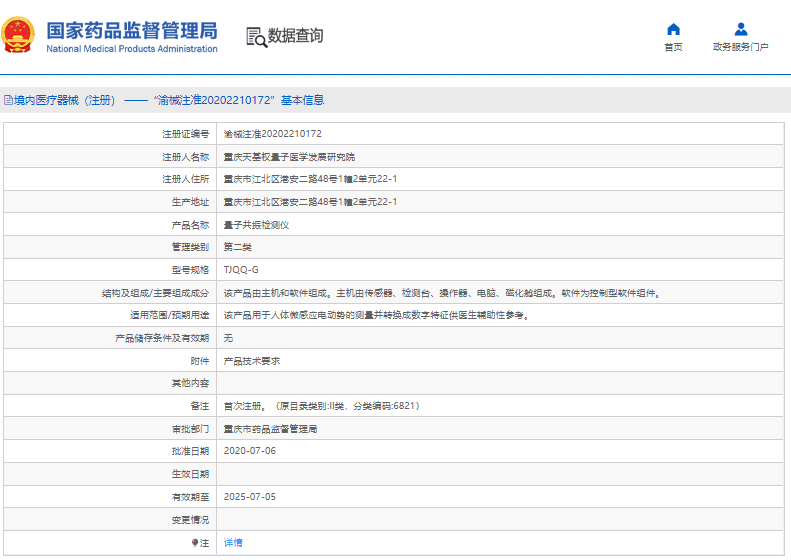
Task: Click the 注册人名称 row label
Action: pos(186,157)
